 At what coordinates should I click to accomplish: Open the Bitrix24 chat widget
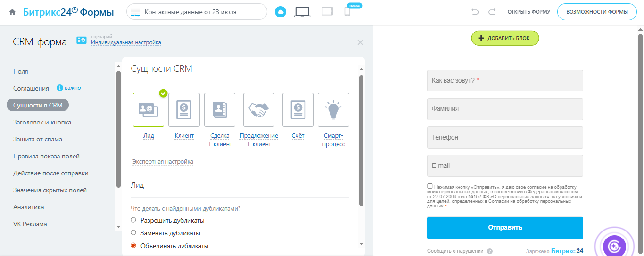[x=615, y=245]
